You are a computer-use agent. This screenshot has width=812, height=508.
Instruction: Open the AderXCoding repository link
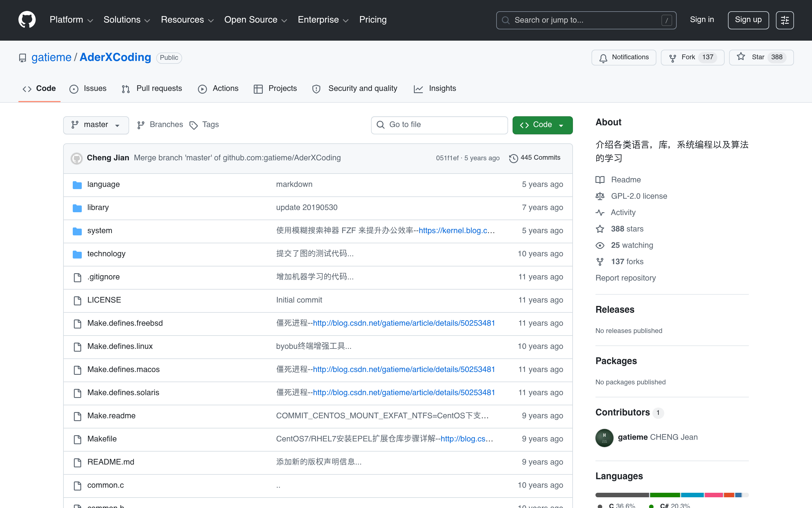[115, 58]
